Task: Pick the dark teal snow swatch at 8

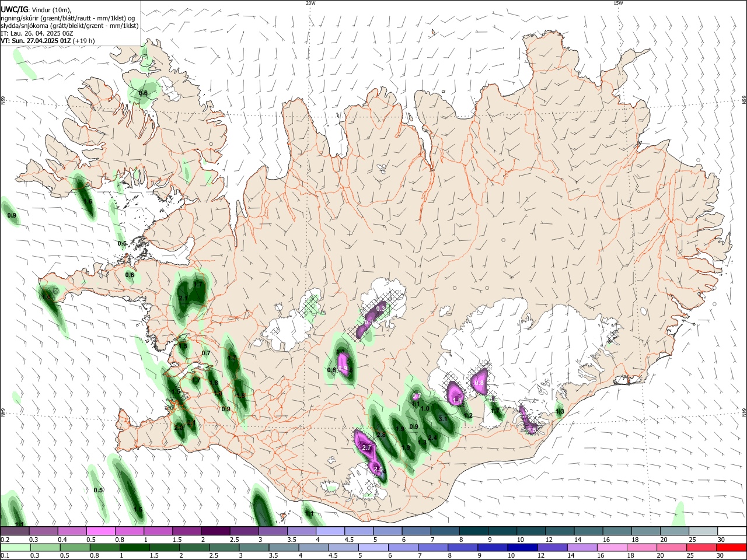Action: pos(473,531)
